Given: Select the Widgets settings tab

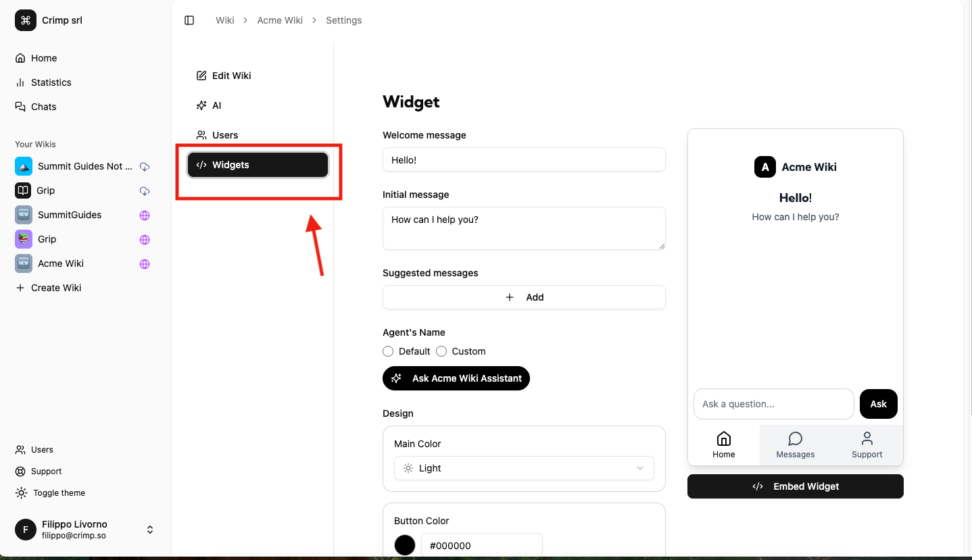Looking at the screenshot, I should click(258, 165).
